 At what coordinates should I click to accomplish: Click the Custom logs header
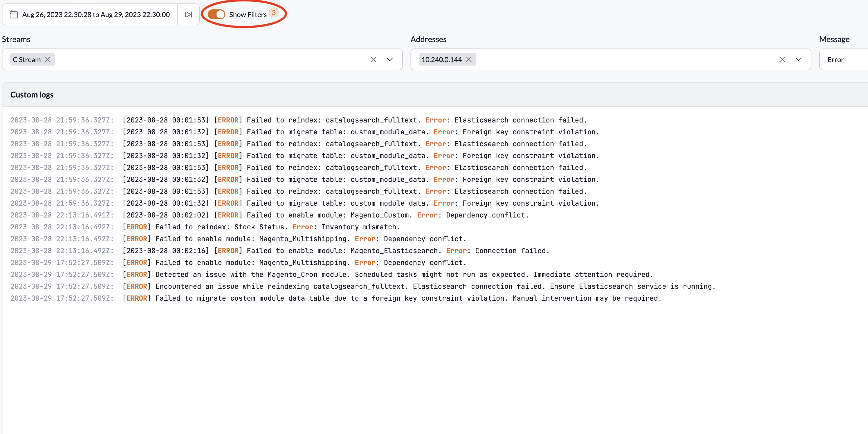(x=32, y=95)
